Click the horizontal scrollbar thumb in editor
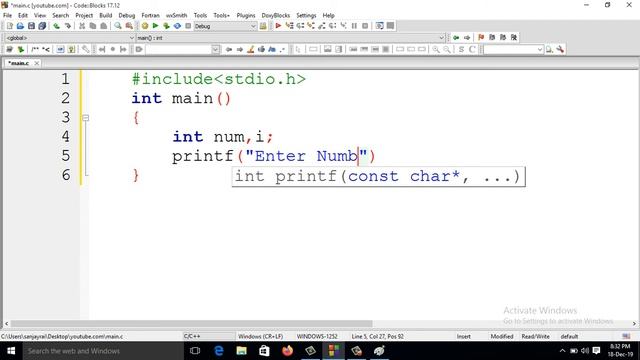640x360 pixels. (191, 324)
